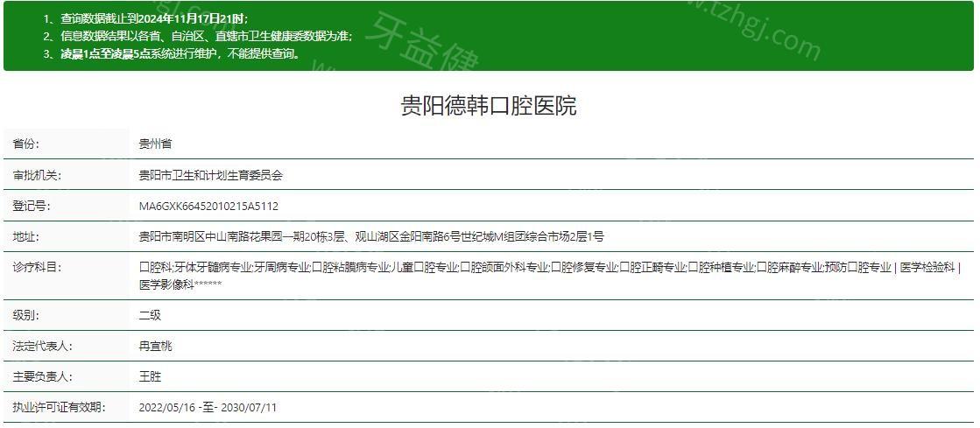Image resolution: width=980 pixels, height=428 pixels.
Task: Select legal representative name 冉宜桃
Action: point(155,346)
